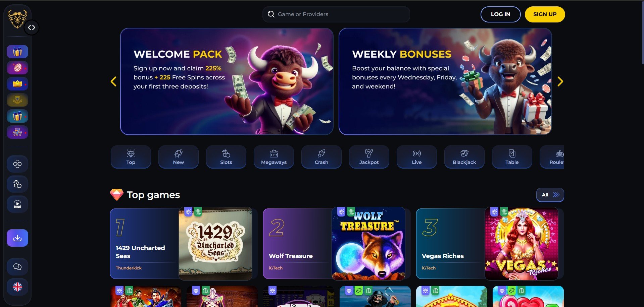Open the 777 slots icon in sidebar

tap(17, 132)
